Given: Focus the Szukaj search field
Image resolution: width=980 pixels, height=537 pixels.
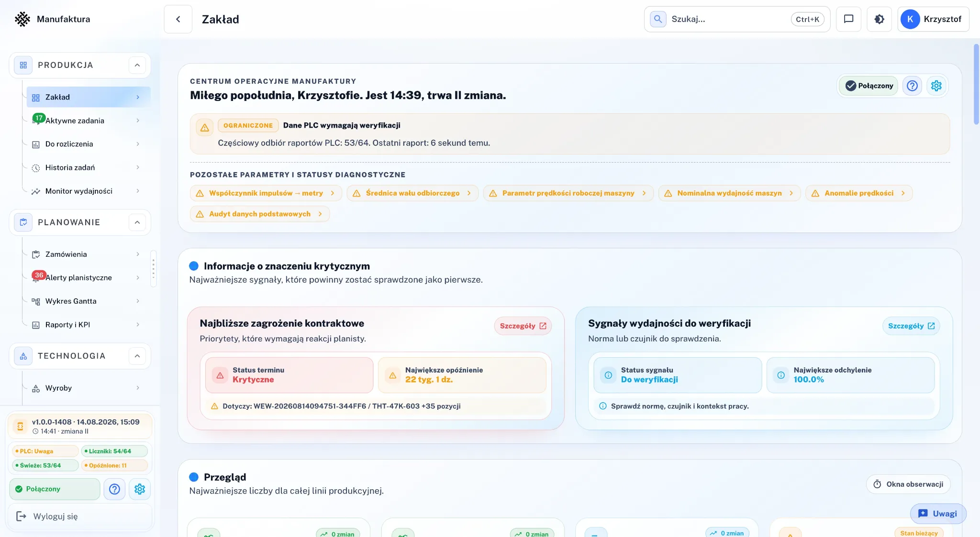Looking at the screenshot, I should 737,19.
